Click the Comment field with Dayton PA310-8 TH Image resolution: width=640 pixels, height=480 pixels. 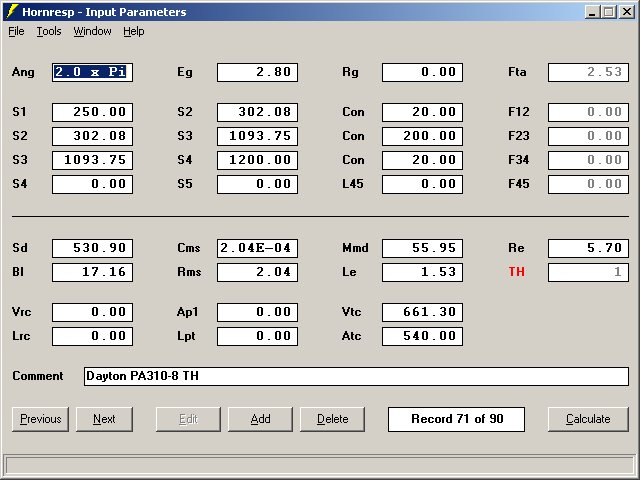[356, 376]
